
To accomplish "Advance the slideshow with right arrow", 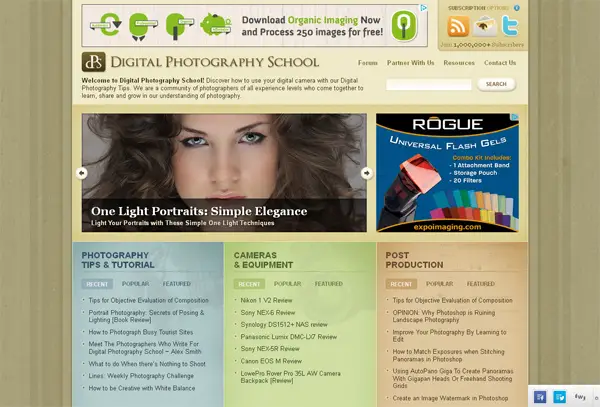I will tap(367, 172).
